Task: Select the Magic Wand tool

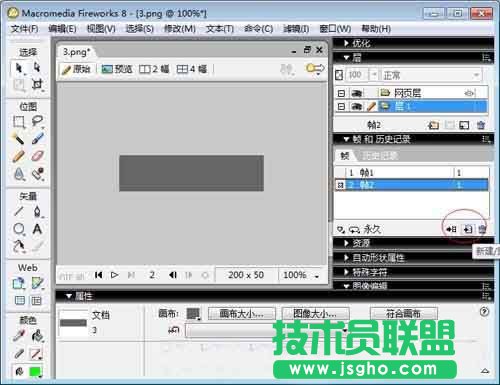Action: (19, 138)
